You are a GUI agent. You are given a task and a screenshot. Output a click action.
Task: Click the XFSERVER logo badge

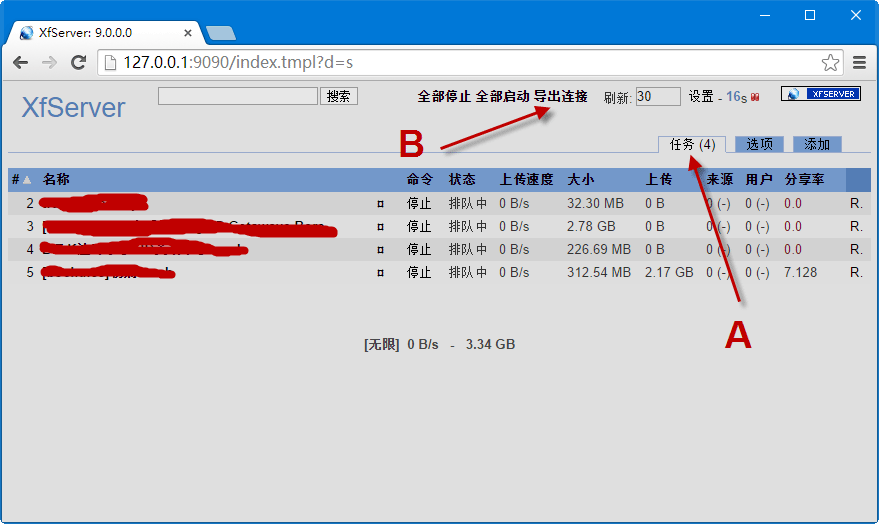(x=821, y=94)
